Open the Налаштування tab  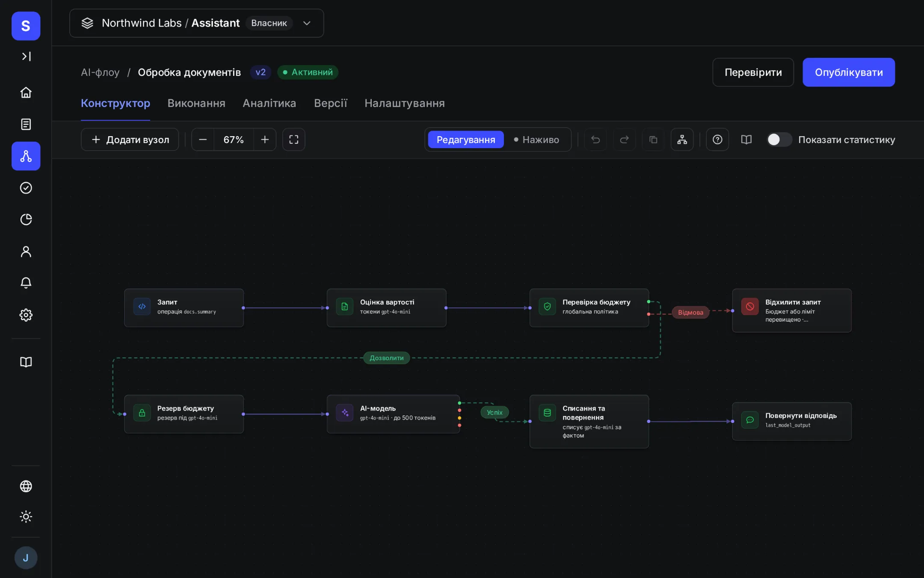404,103
